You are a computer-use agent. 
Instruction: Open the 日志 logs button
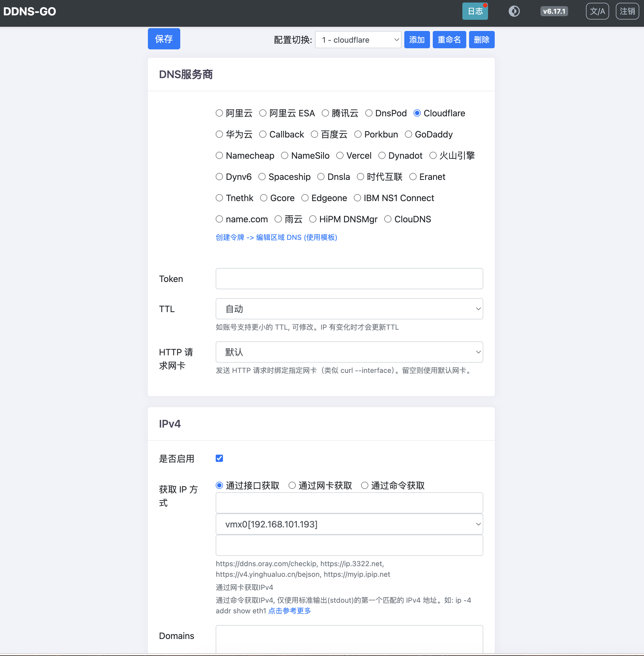(475, 11)
